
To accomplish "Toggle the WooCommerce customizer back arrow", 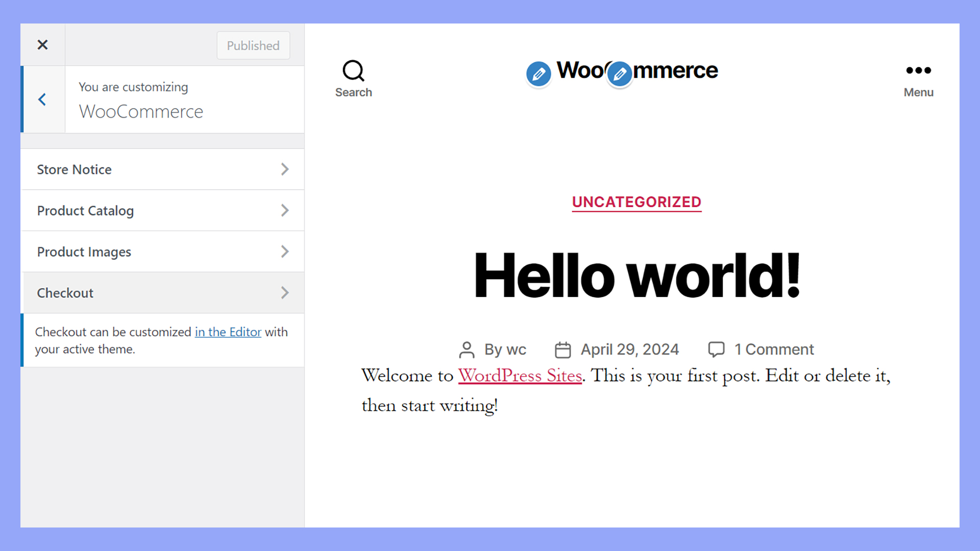I will [42, 99].
